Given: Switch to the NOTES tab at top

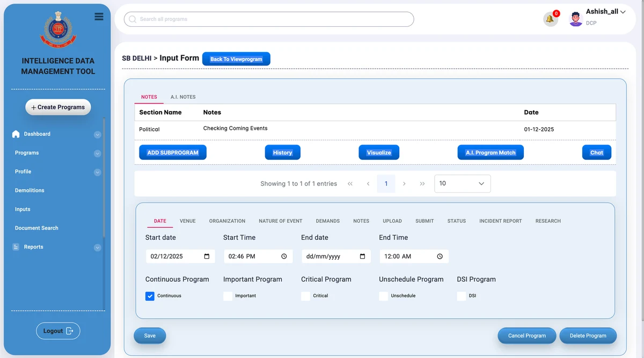Looking at the screenshot, I should point(149,97).
